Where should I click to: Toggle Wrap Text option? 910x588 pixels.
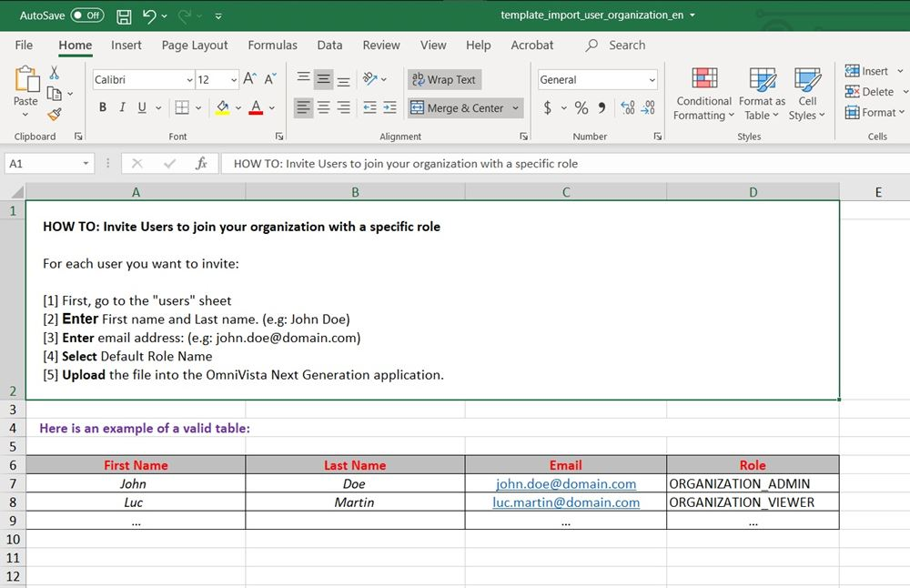pos(444,80)
